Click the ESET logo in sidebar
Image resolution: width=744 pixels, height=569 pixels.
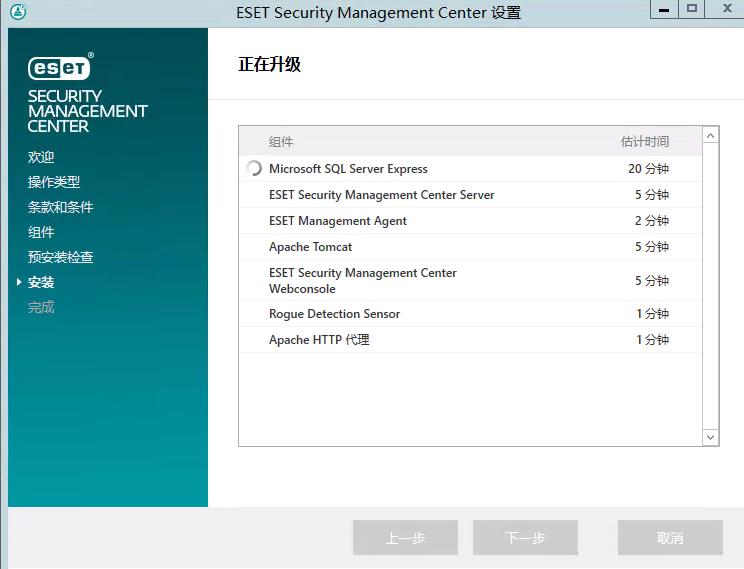61,66
